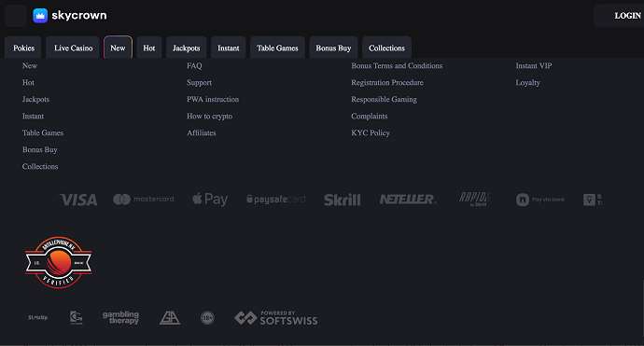This screenshot has width=644, height=346.
Task: Open the dark menu square beside the logo
Action: [16, 16]
